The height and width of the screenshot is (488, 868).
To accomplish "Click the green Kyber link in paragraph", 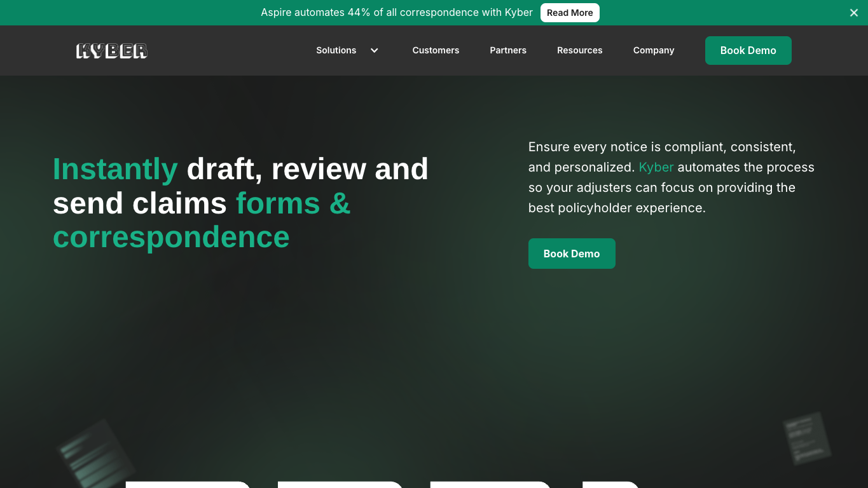I will [656, 167].
